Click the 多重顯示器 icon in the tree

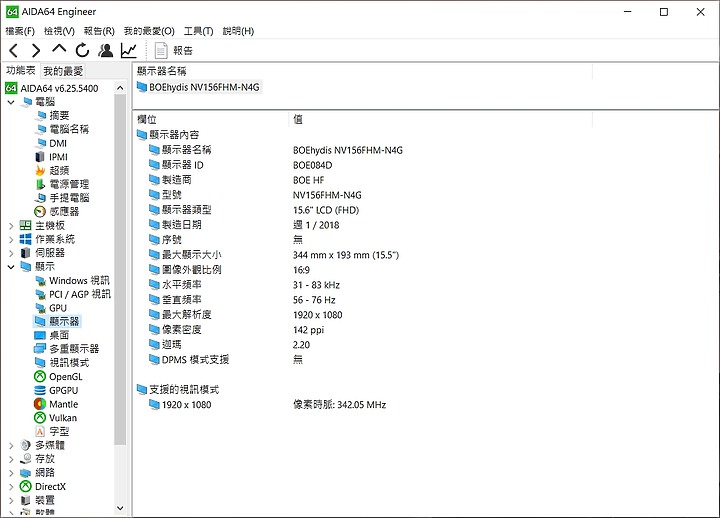pos(40,349)
